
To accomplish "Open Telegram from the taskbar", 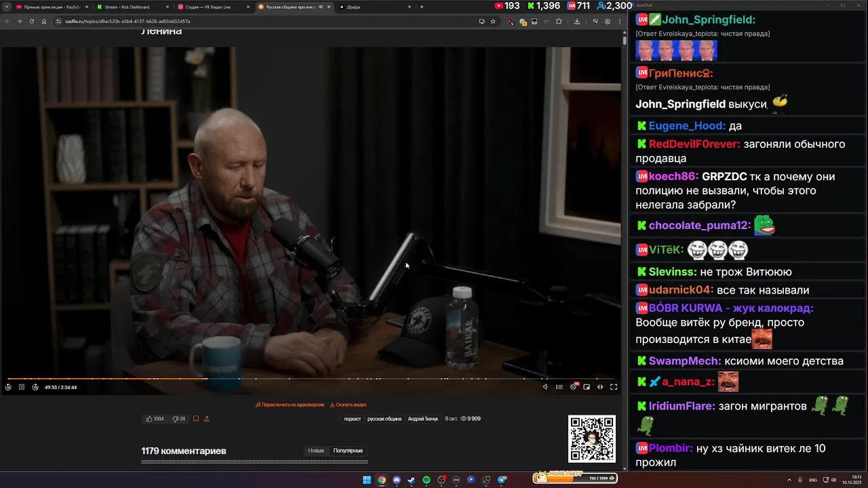I will tap(502, 480).
